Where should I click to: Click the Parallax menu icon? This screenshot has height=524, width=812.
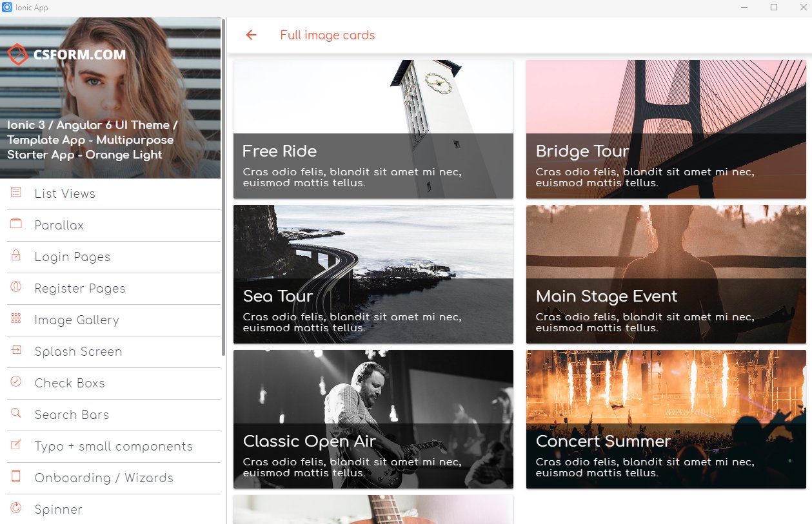coord(16,224)
